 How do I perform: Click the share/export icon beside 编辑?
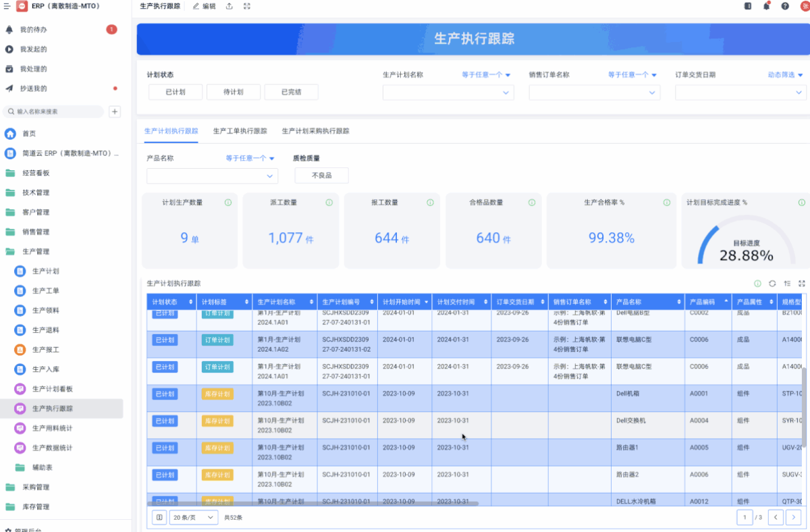[x=230, y=6]
